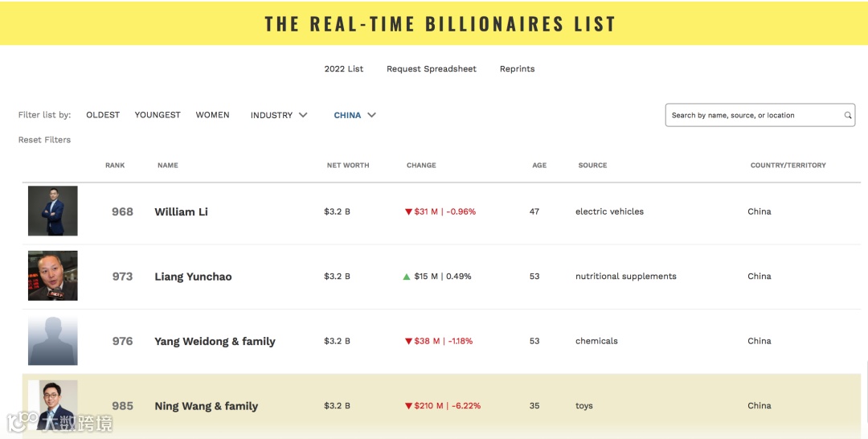Click Liang Yunchao's portrait thumbnail
The height and width of the screenshot is (439, 868).
(x=53, y=276)
